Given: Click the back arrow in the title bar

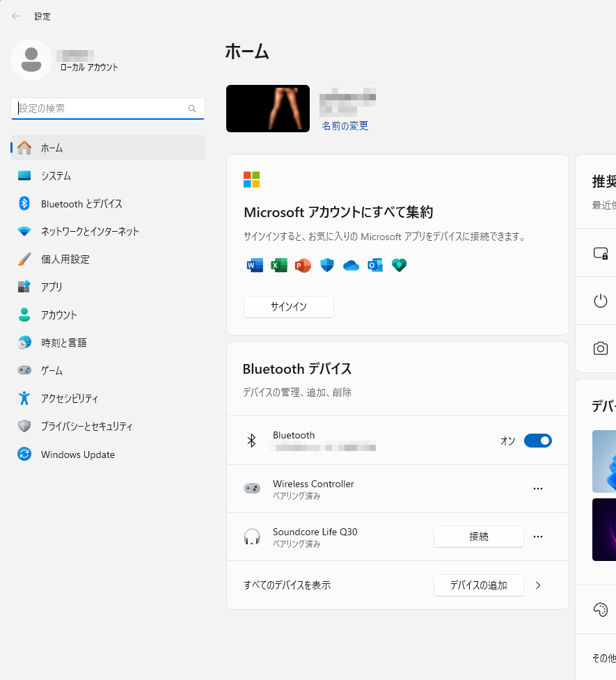Looking at the screenshot, I should pyautogui.click(x=16, y=16).
